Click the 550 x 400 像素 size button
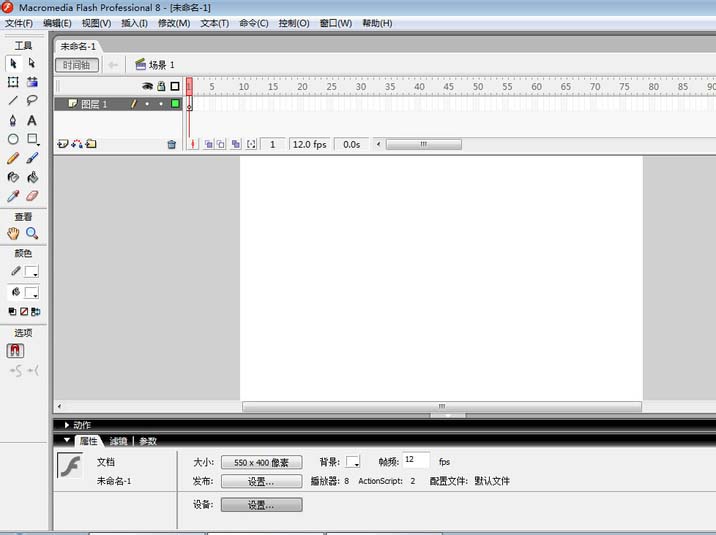The height and width of the screenshot is (535, 716). click(x=262, y=462)
